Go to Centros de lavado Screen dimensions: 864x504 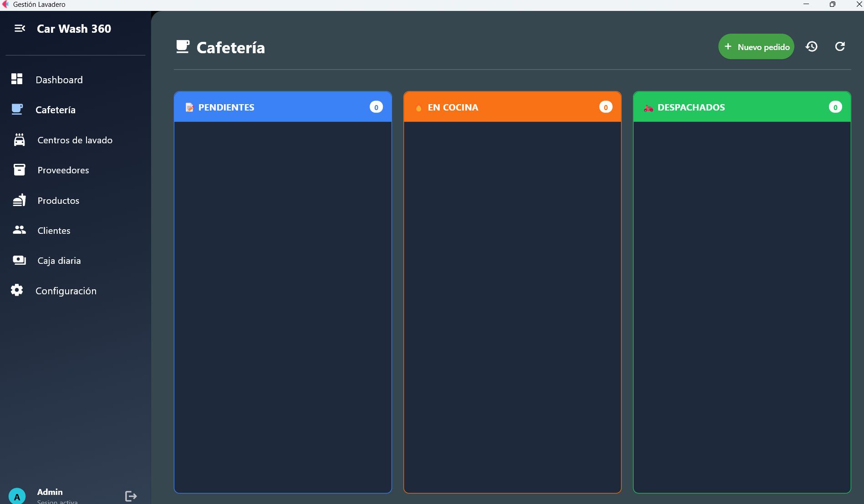coord(75,140)
